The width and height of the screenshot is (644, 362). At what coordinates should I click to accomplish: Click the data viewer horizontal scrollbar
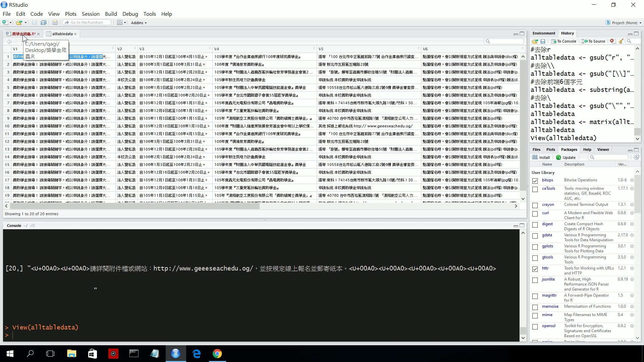click(x=134, y=206)
